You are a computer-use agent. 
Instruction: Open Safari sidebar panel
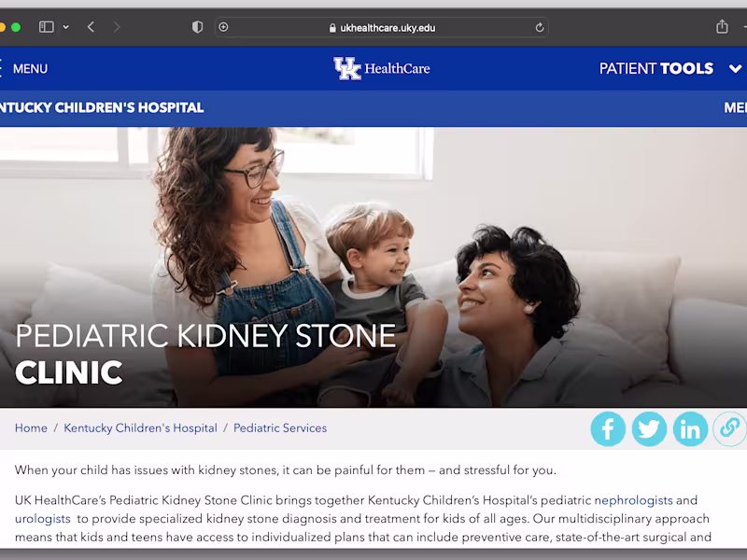(x=46, y=27)
